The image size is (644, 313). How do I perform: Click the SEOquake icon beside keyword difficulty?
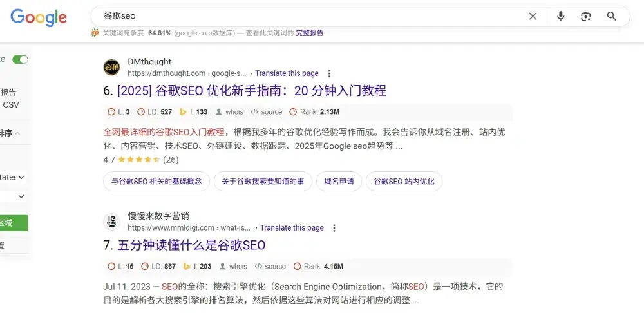[95, 33]
